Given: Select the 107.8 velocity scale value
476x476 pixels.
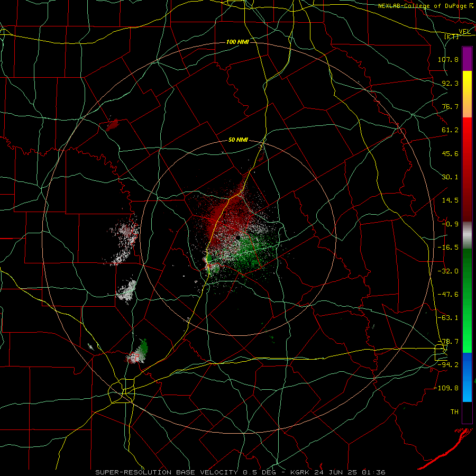Looking at the screenshot, I should point(448,59).
